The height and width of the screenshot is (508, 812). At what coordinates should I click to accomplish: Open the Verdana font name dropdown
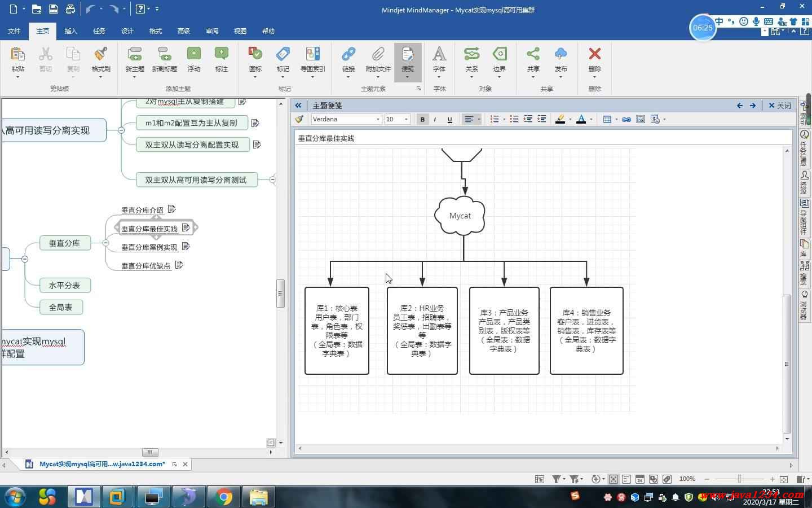[378, 119]
